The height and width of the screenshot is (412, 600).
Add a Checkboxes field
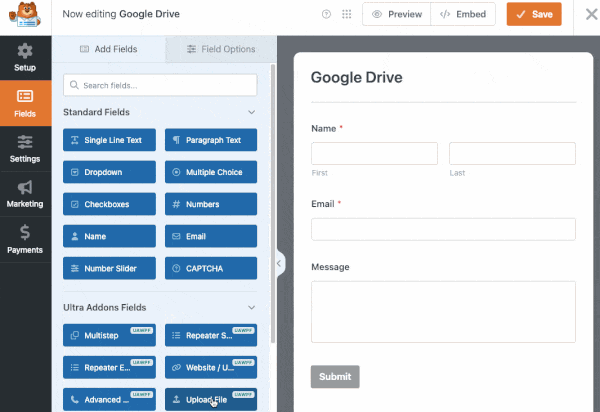tap(109, 204)
